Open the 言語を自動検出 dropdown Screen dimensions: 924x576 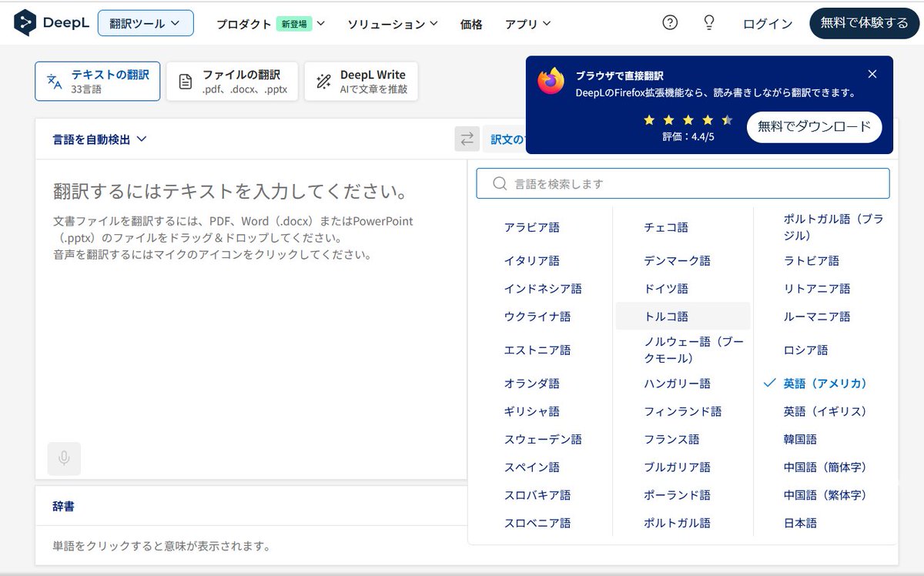pos(96,139)
